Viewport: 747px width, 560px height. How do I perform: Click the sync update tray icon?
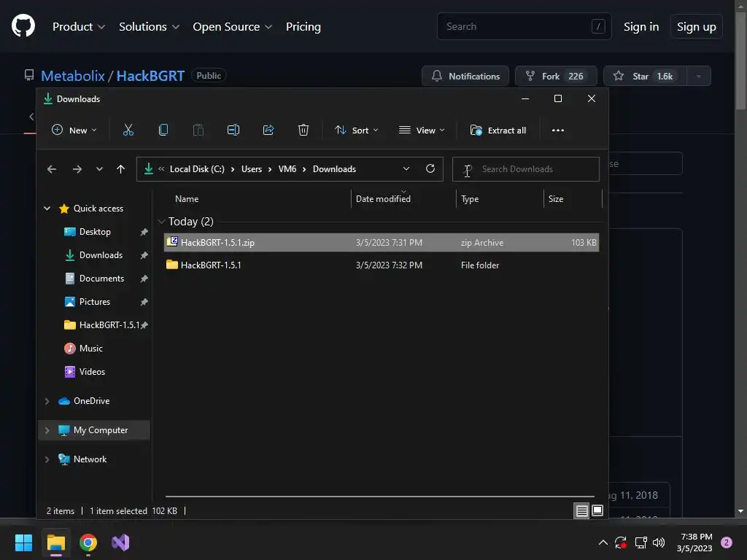621,542
